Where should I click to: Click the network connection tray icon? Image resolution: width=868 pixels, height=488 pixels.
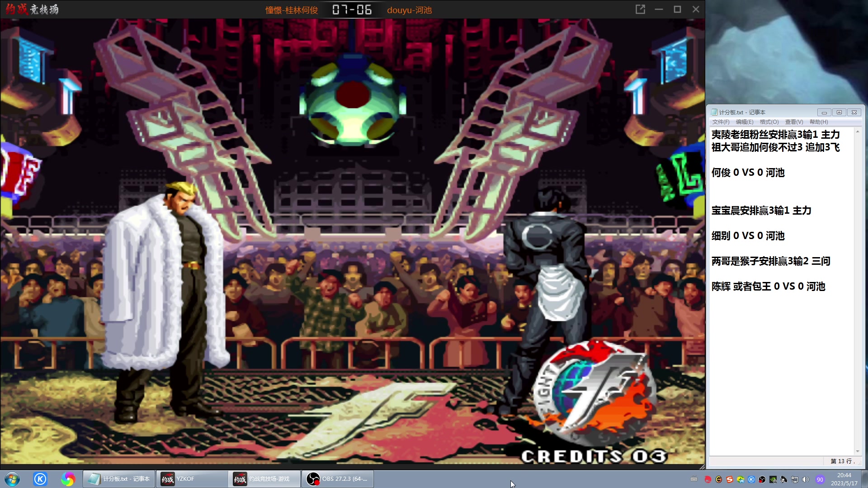pyautogui.click(x=795, y=479)
